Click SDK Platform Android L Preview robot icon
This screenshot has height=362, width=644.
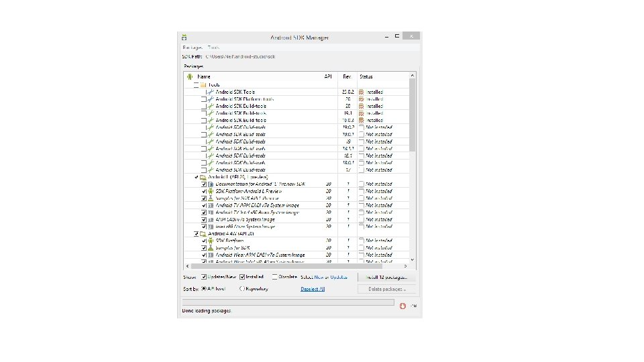[211, 191]
